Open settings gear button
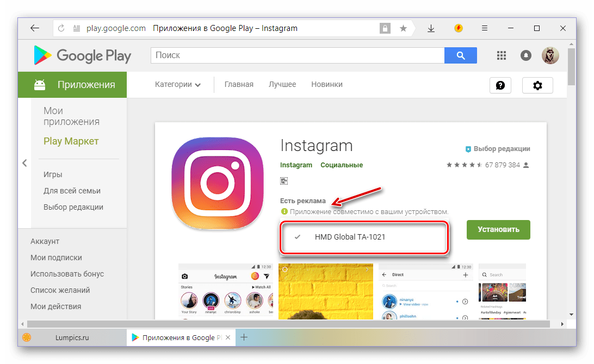 537,85
